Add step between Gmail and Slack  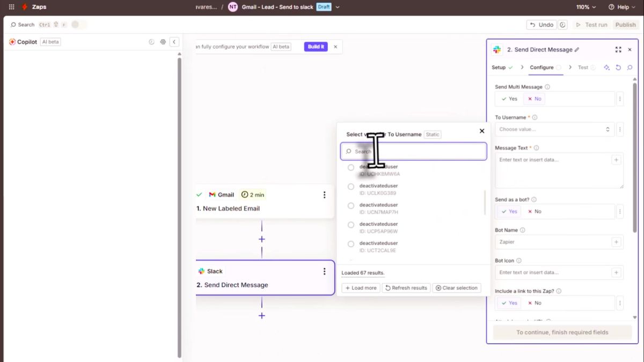pos(262,239)
